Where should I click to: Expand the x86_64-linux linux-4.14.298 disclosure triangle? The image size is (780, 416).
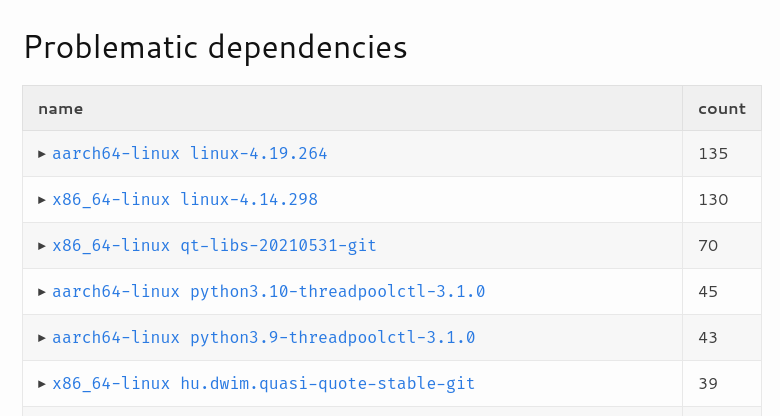pos(42,200)
